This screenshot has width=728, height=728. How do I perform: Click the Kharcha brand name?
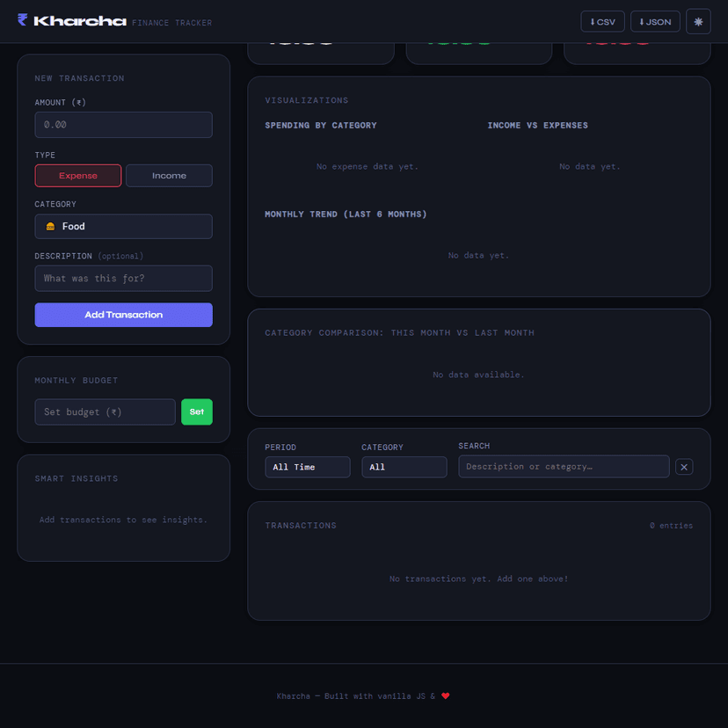click(x=80, y=21)
